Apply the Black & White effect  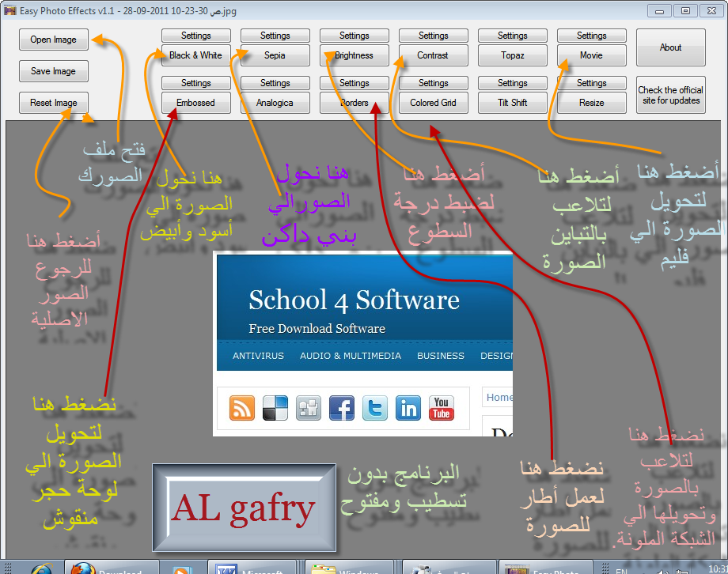coord(196,55)
